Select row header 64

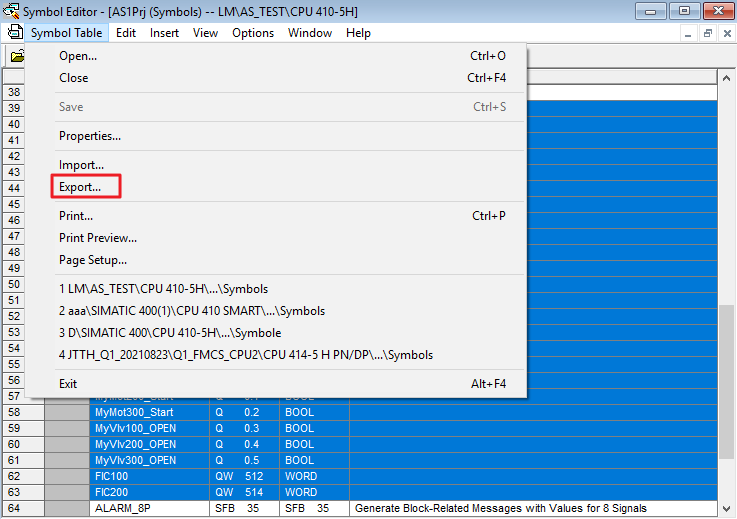[23, 508]
